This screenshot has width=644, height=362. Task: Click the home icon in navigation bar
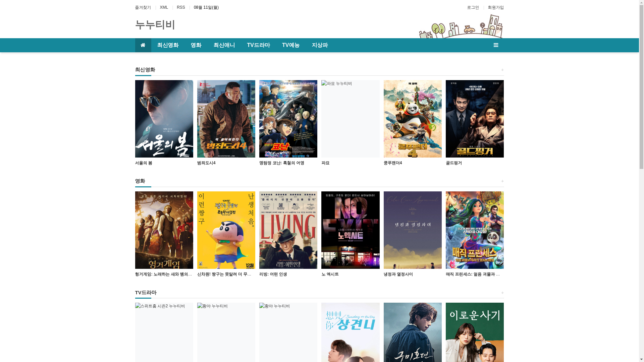[x=143, y=45]
